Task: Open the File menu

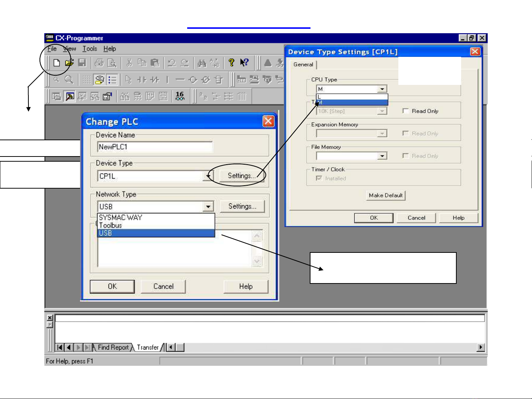Action: pos(52,49)
